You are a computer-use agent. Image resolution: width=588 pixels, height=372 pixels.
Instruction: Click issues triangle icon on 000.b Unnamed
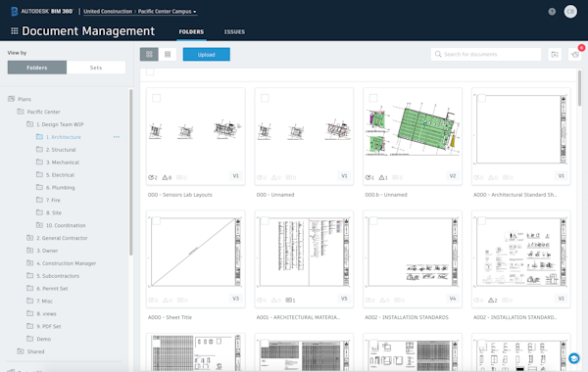coord(381,177)
